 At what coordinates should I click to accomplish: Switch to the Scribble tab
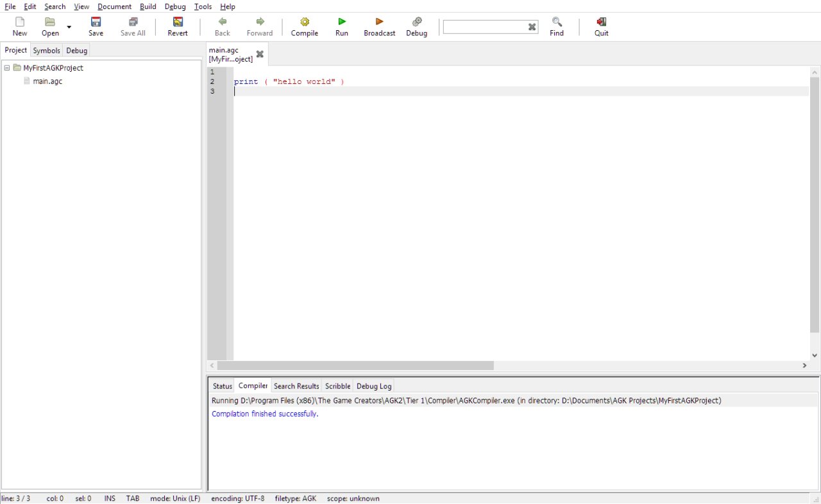coord(338,386)
